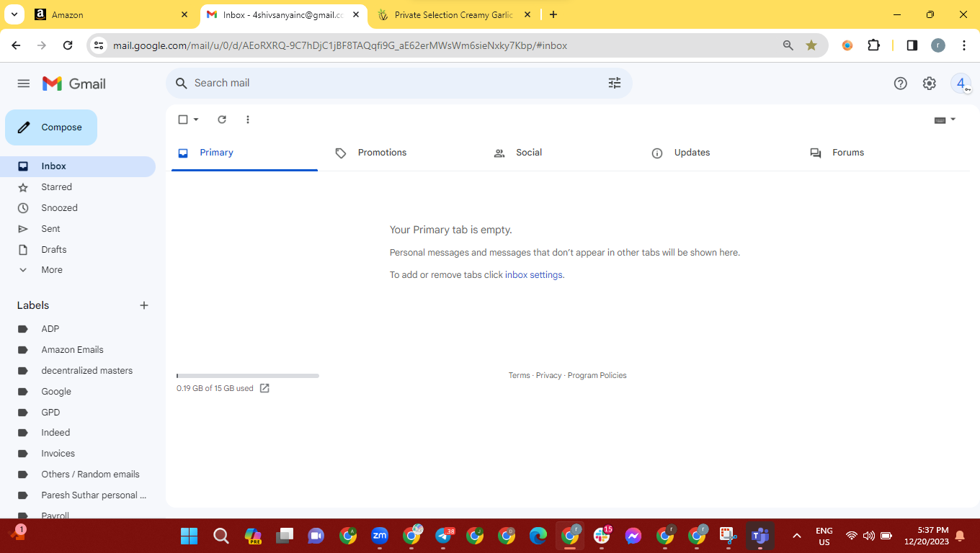Open Telegram from the taskbar
The height and width of the screenshot is (553, 980).
tap(443, 536)
